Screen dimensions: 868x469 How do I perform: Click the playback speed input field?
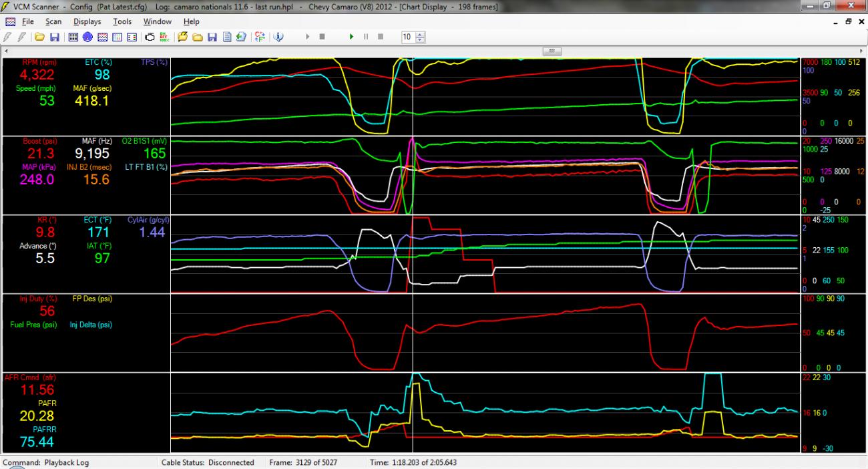[x=408, y=37]
